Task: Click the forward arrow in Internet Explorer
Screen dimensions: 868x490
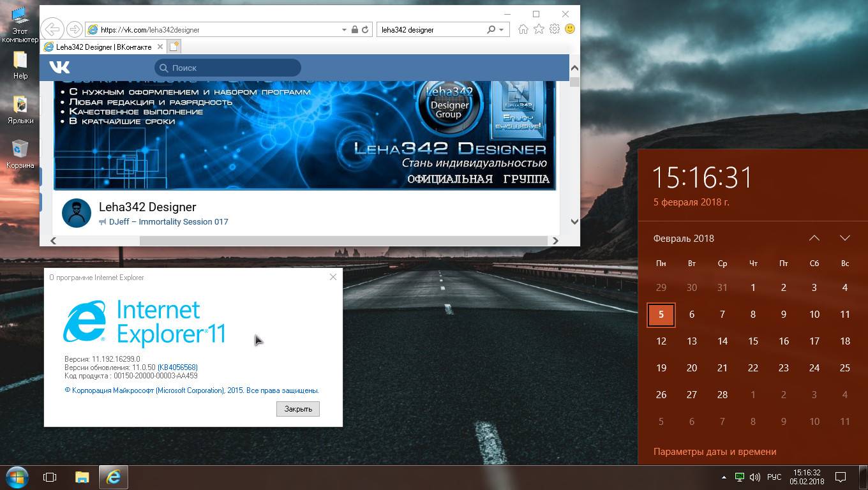Action: tap(75, 29)
